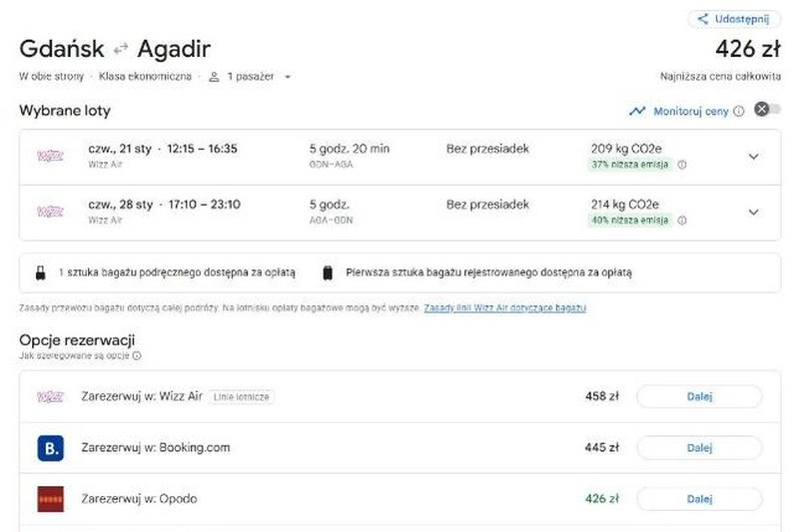
Task: Open info icon next to 40% niższa emisja
Action: 682,220
